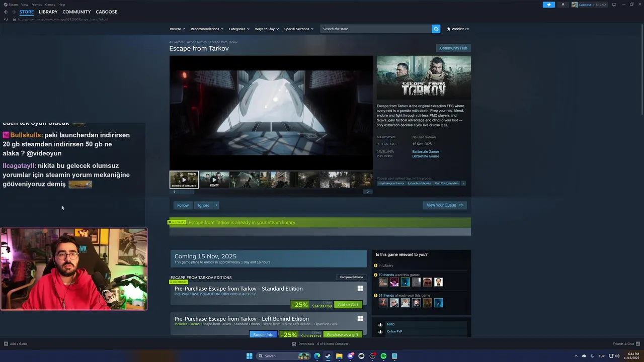Click the Windows icon on Left Behind Edition

tap(360, 319)
